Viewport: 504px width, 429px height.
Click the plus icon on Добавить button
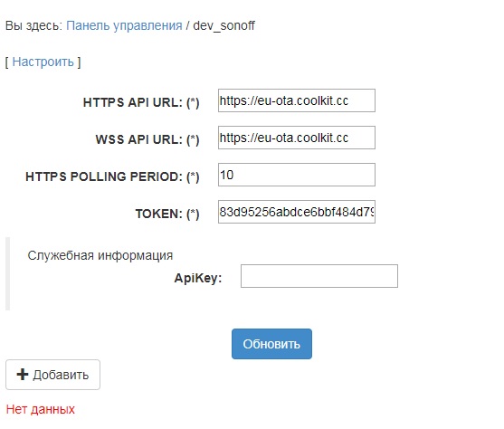(23, 375)
